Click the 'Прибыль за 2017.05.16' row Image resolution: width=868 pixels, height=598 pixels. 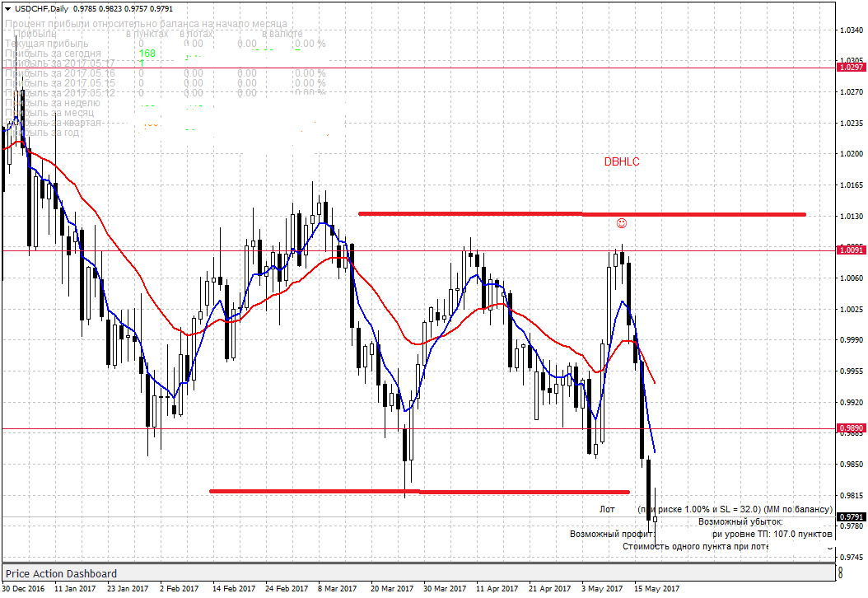tap(165, 73)
